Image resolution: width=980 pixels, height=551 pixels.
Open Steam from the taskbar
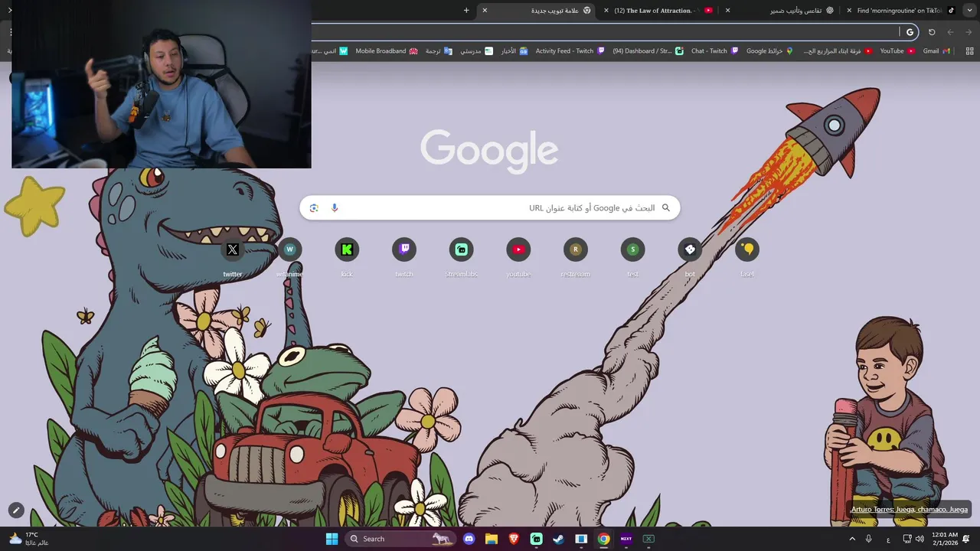click(559, 539)
